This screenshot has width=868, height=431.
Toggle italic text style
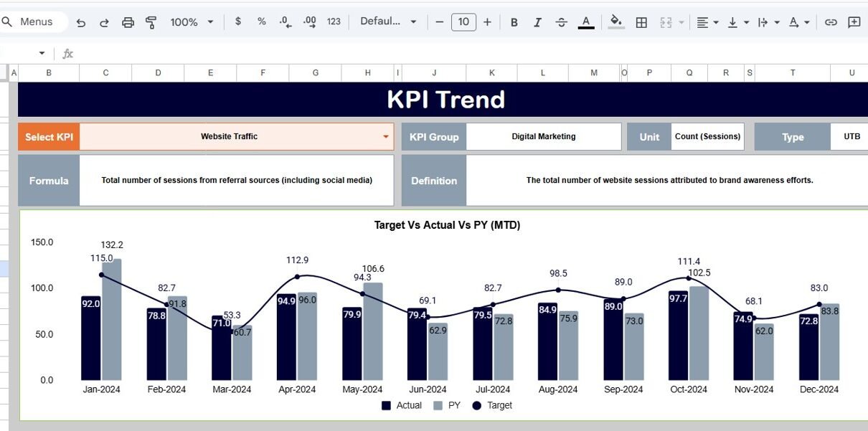tap(537, 22)
